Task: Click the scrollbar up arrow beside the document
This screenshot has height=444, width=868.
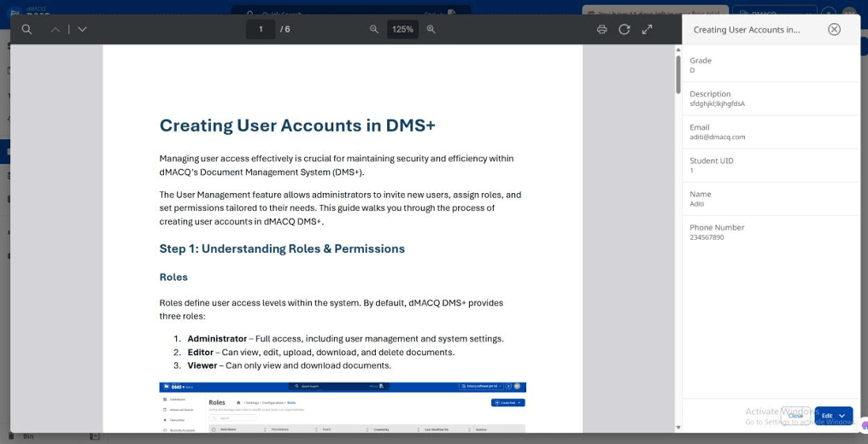Action: [x=678, y=50]
